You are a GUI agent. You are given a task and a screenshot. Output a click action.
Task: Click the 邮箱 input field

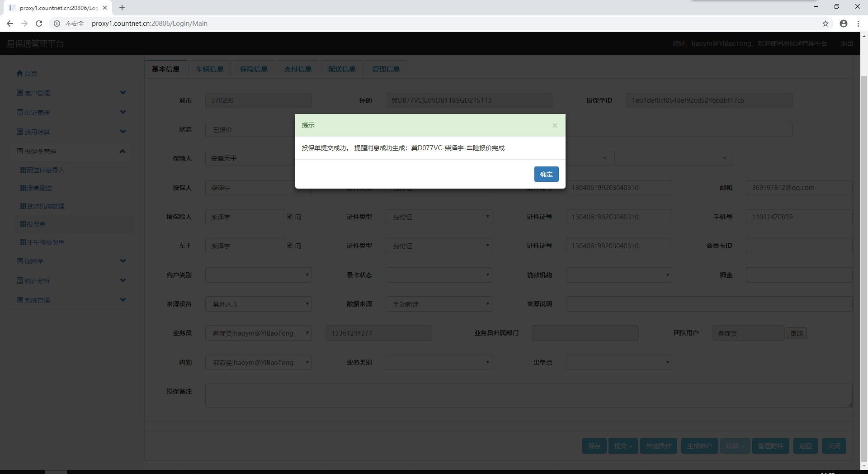pos(799,188)
